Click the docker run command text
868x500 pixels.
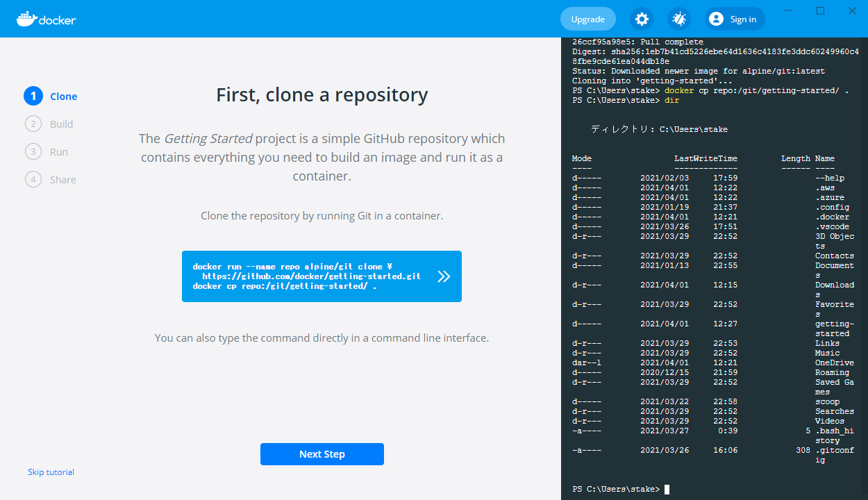click(292, 267)
